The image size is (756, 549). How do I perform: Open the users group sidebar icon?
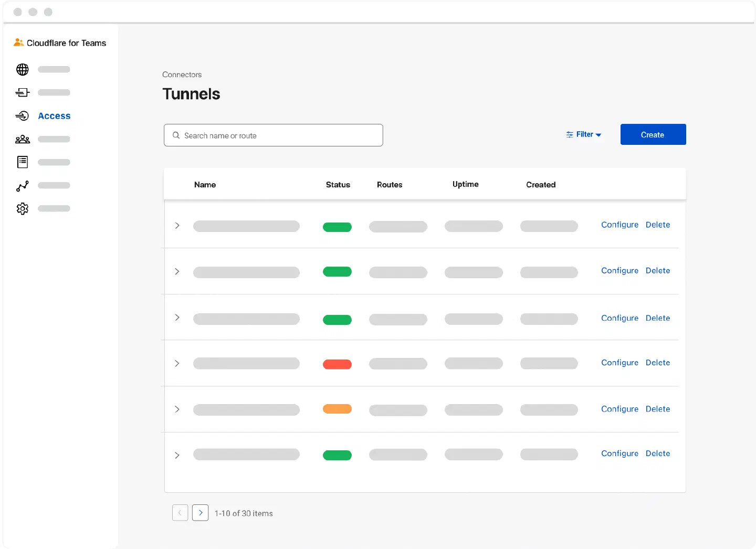(x=23, y=139)
